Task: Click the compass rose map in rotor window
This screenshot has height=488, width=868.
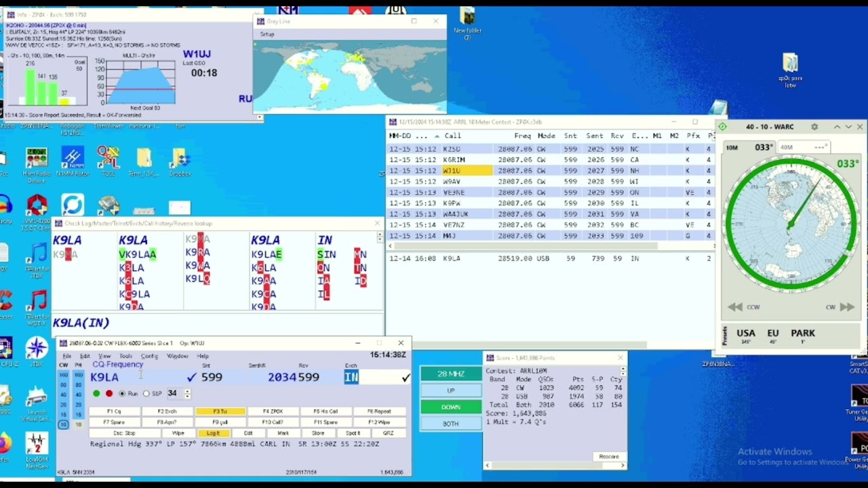Action: tap(790, 225)
